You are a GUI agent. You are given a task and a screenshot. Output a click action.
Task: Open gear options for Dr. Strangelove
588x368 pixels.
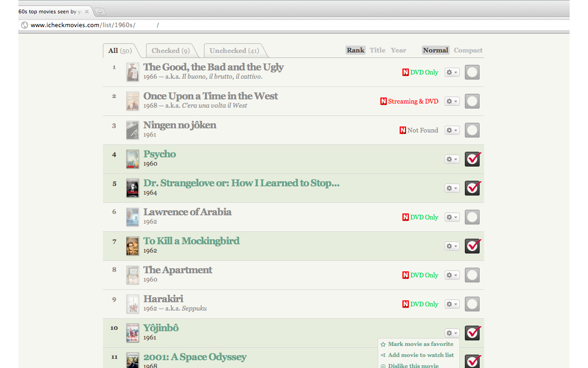click(x=452, y=188)
